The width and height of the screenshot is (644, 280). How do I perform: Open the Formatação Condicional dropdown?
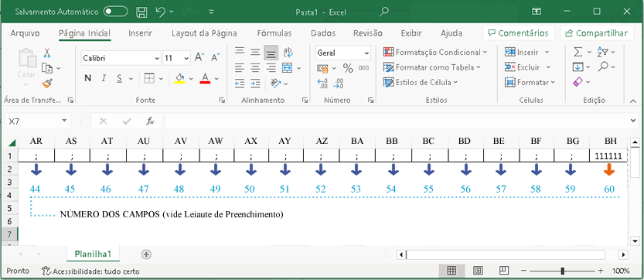click(435, 53)
